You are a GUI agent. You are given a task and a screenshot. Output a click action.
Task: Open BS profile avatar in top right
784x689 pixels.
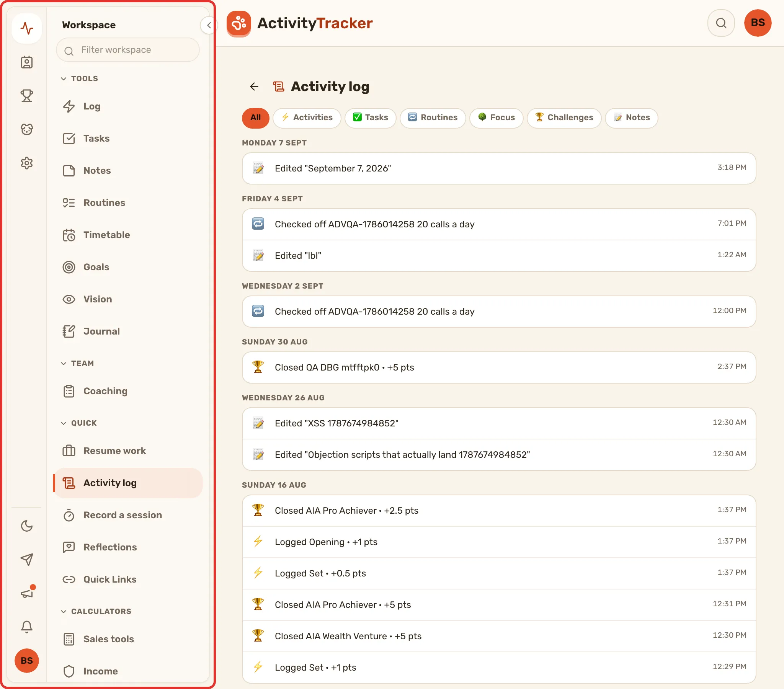tap(758, 23)
